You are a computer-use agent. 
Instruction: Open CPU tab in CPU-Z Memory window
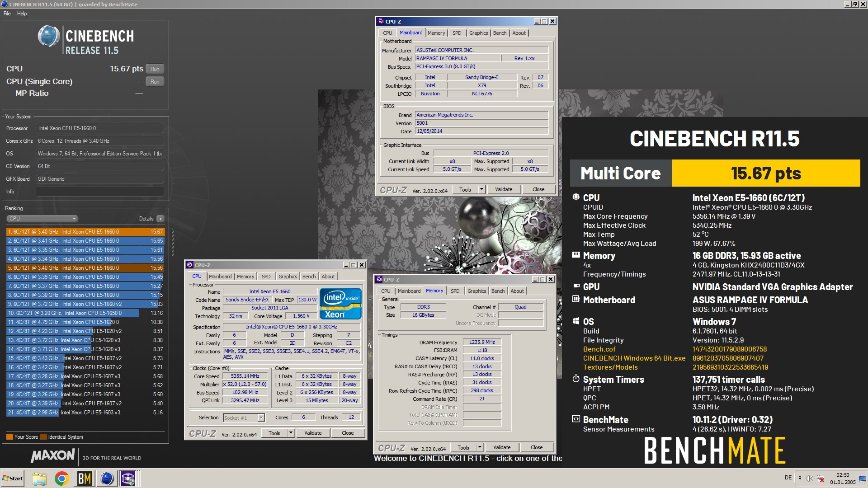[386, 291]
